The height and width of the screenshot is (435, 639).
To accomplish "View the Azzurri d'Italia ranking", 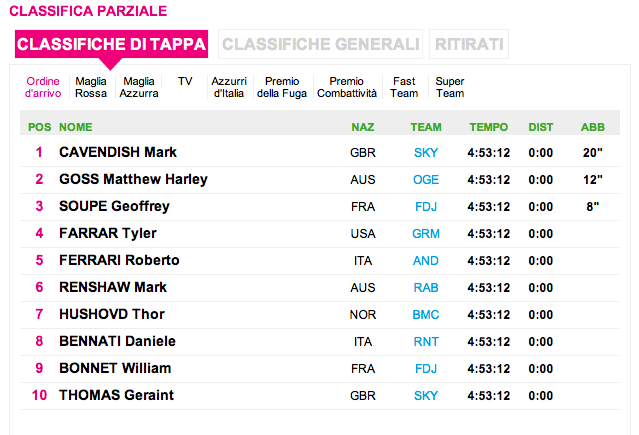I will click(x=228, y=87).
